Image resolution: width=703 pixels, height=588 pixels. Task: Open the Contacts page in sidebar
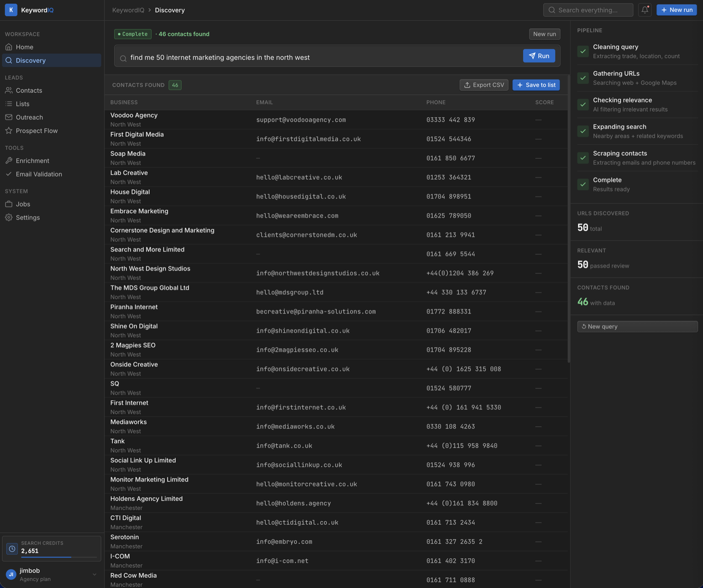tap(29, 91)
